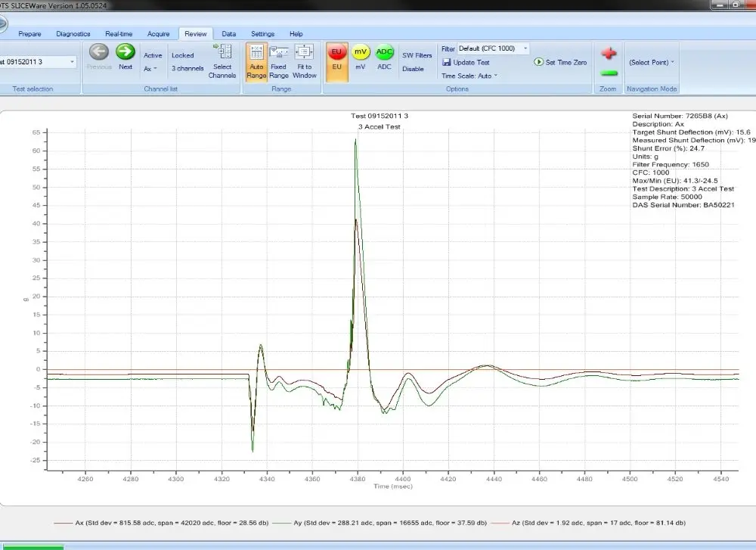Click Filter Frequency: 1650 text

coord(670,164)
